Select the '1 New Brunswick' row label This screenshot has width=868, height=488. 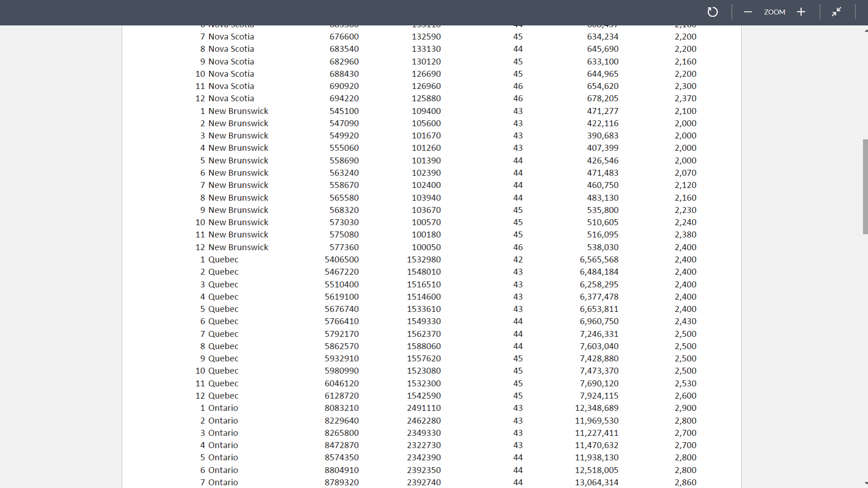(234, 111)
